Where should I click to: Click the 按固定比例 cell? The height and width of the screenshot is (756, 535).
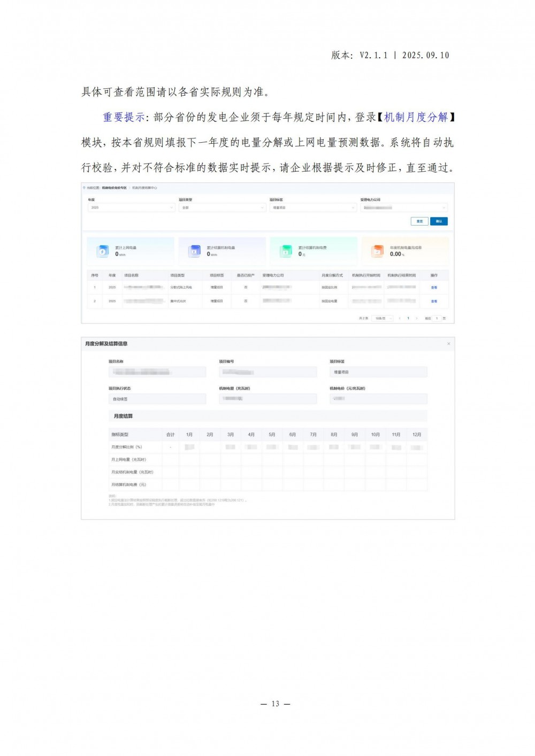[x=329, y=288]
